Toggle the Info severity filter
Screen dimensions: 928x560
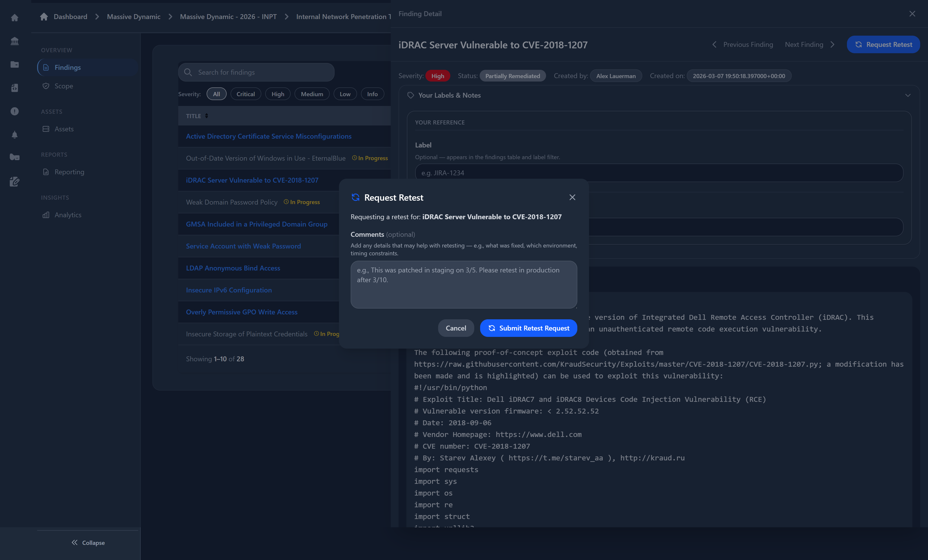[372, 94]
